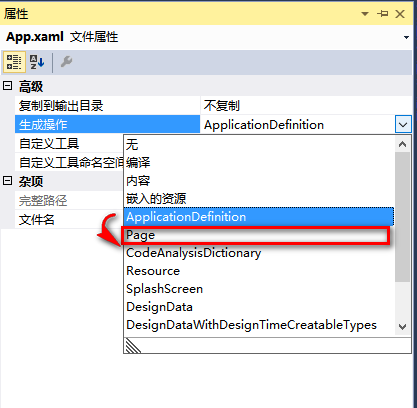
Task: Close the 属性 panel
Action: [x=400, y=14]
